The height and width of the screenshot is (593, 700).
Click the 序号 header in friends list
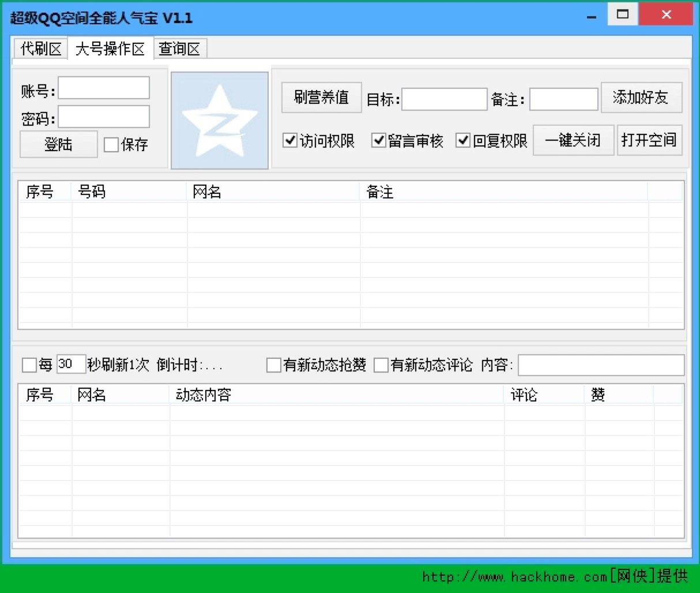[x=46, y=192]
